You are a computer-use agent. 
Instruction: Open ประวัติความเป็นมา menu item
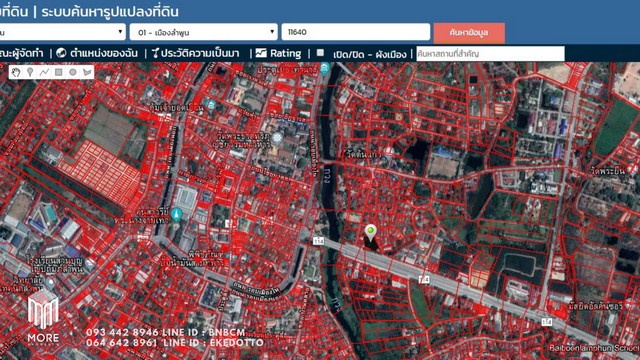[195, 53]
